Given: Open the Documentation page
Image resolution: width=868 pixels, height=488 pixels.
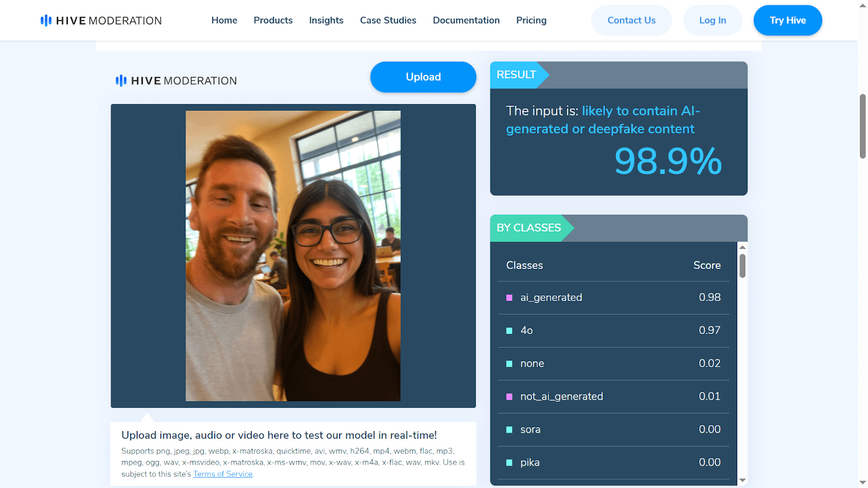Looking at the screenshot, I should tap(466, 20).
